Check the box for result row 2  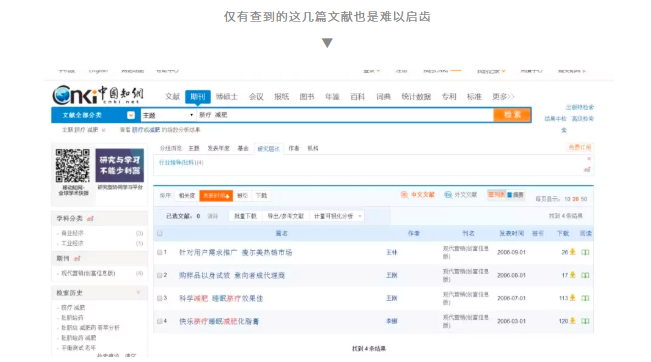coord(159,275)
